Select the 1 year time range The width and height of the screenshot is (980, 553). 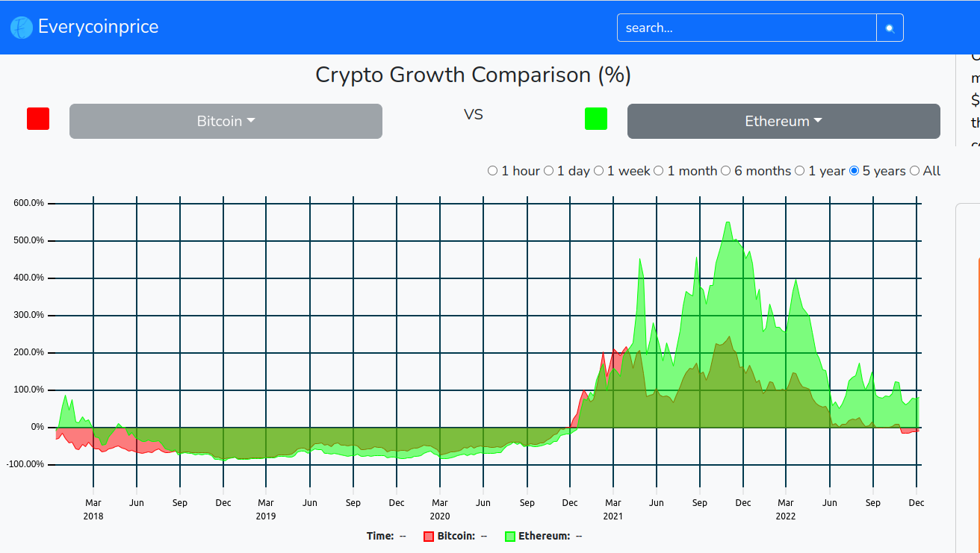click(x=799, y=171)
